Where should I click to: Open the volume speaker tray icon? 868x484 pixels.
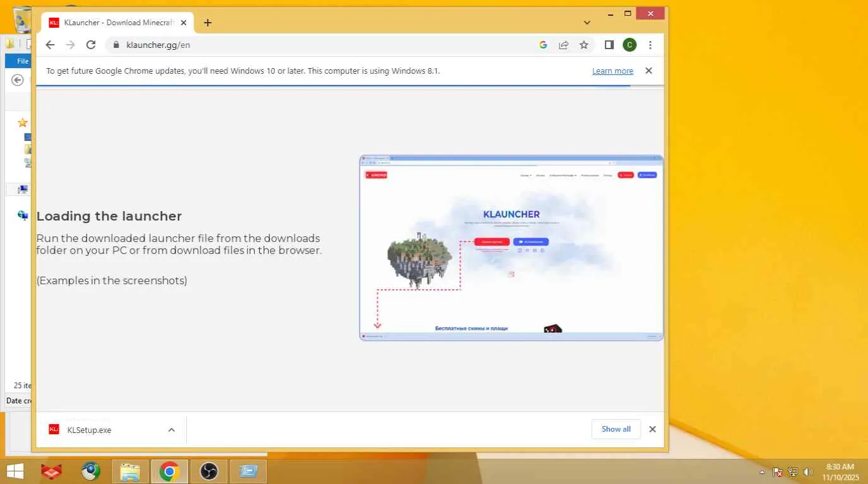click(x=808, y=471)
